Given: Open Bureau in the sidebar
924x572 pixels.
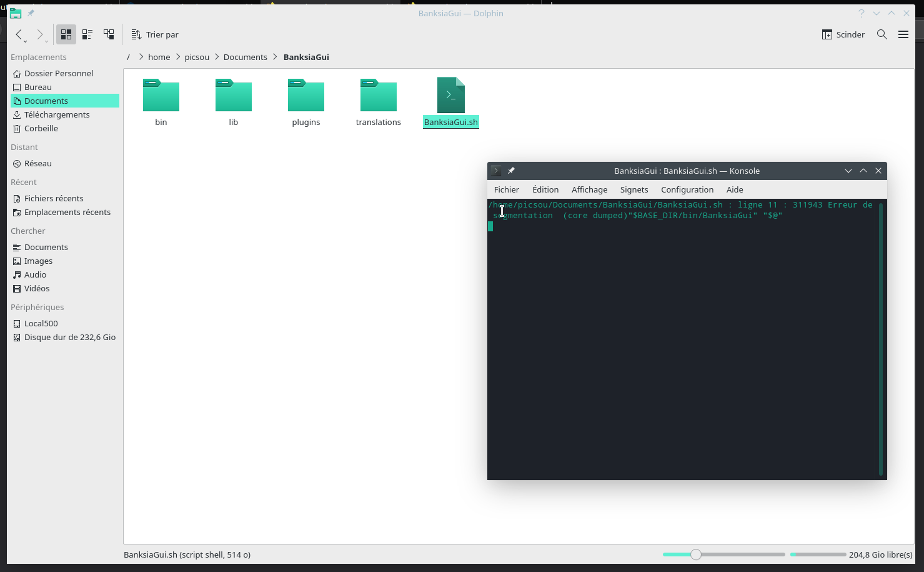Looking at the screenshot, I should pos(65,87).
